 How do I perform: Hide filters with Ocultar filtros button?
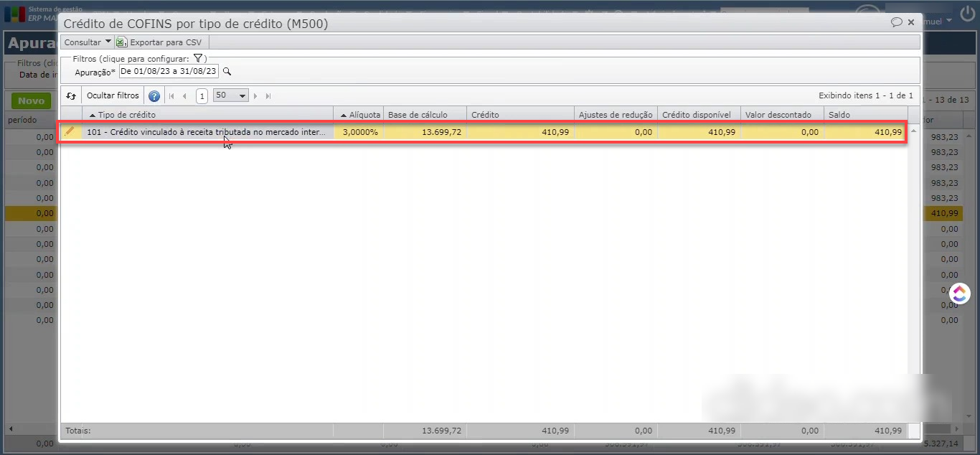tap(113, 95)
